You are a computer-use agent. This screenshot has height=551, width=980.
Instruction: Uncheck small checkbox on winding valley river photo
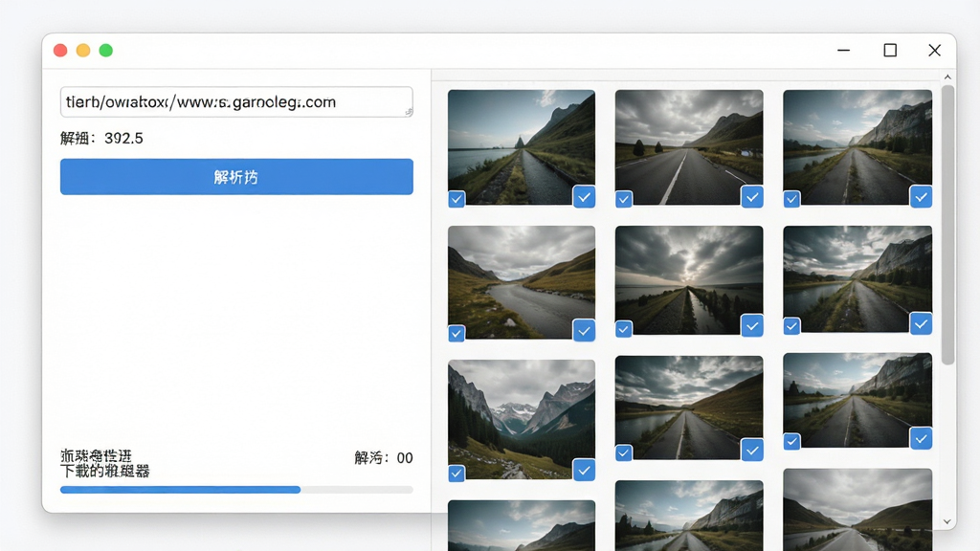[457, 334]
